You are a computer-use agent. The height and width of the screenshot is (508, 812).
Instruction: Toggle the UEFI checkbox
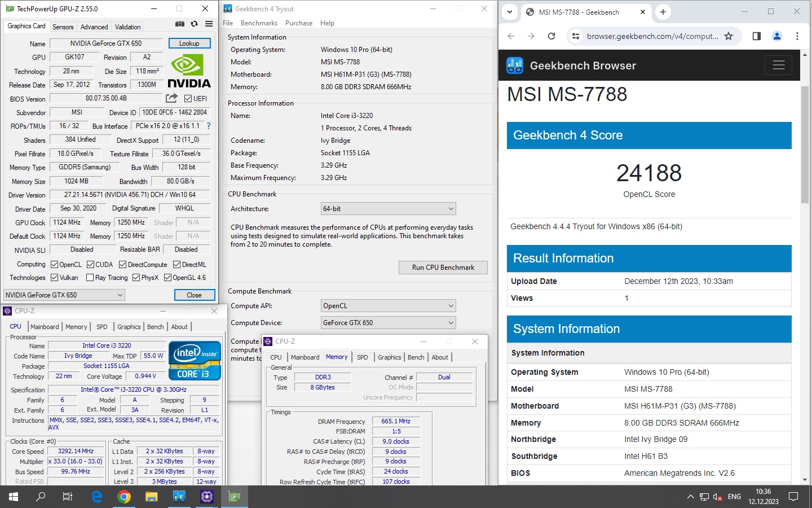point(188,98)
